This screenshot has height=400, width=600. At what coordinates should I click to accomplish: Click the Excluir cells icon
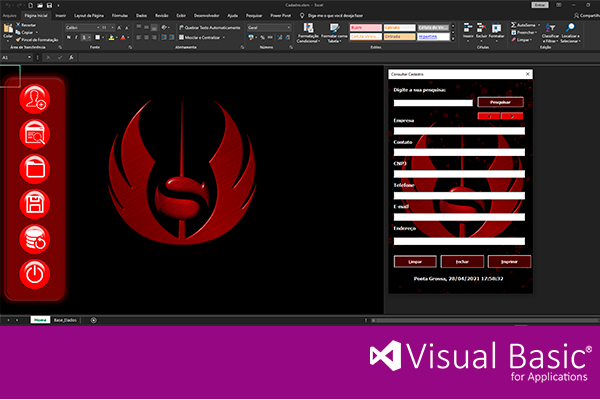(x=481, y=28)
